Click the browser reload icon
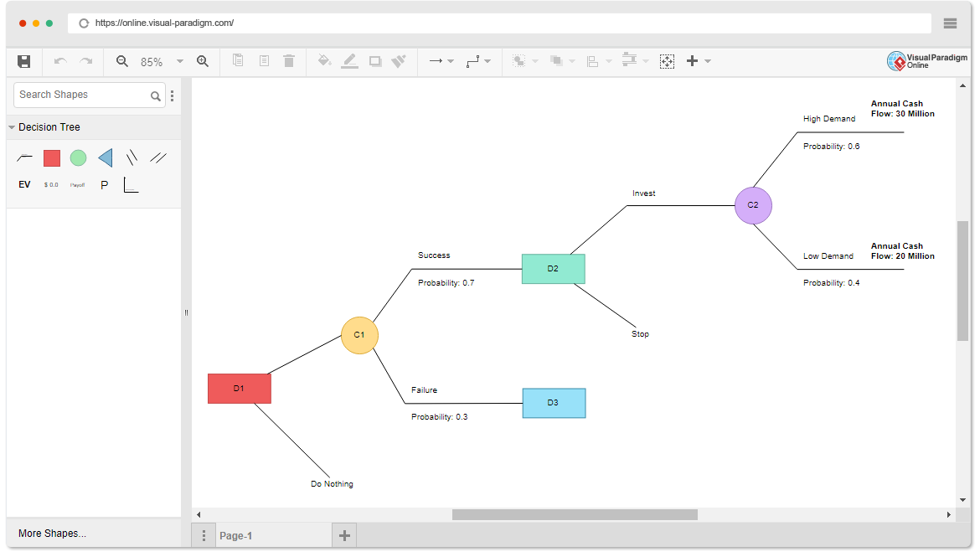This screenshot has height=557, width=980. (x=83, y=23)
